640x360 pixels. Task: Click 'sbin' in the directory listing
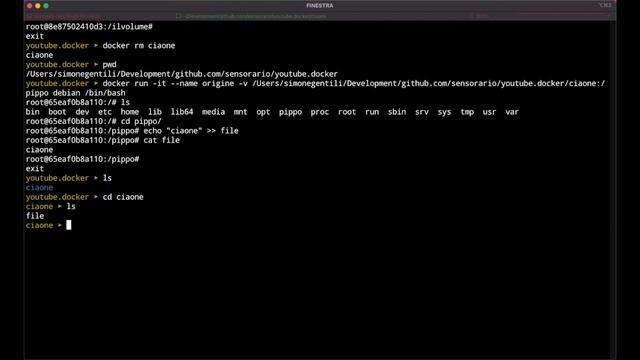[397, 112]
